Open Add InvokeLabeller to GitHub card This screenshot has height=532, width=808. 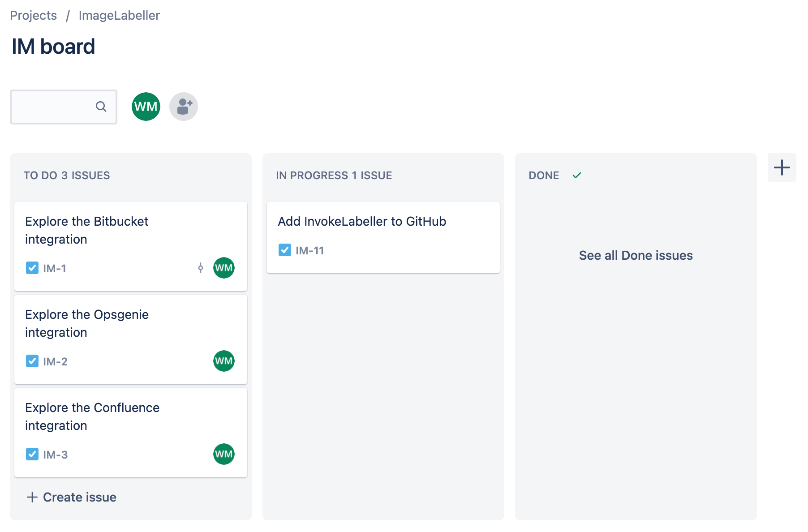coord(362,221)
